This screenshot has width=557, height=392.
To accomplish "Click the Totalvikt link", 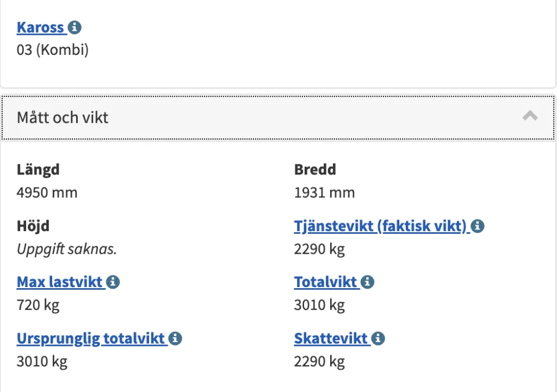I will pos(326,282).
